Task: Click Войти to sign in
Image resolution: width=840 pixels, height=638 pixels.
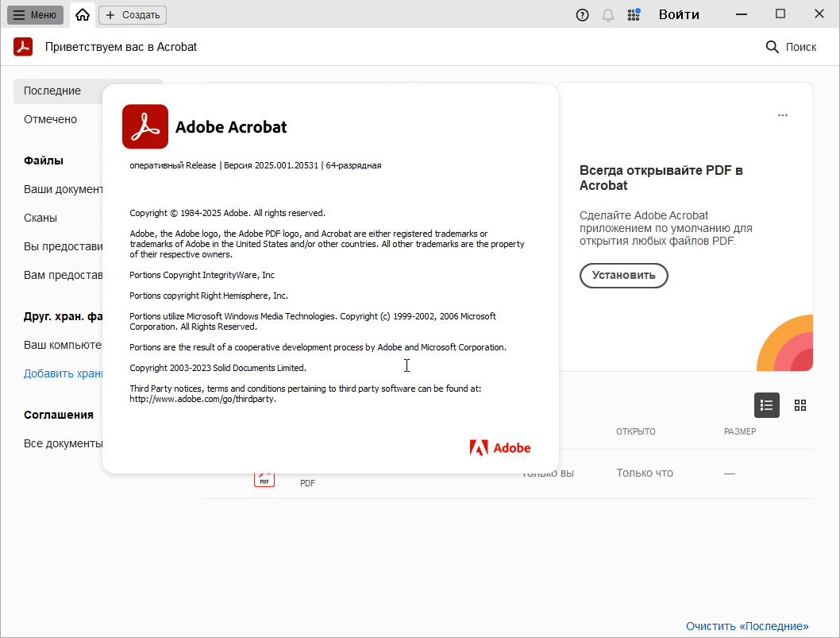Action: [x=679, y=14]
